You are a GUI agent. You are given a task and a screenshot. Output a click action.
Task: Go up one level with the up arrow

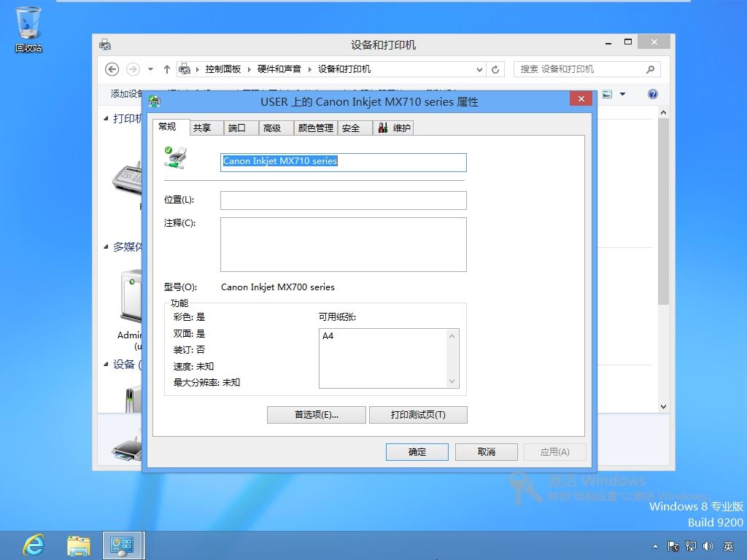(x=167, y=69)
